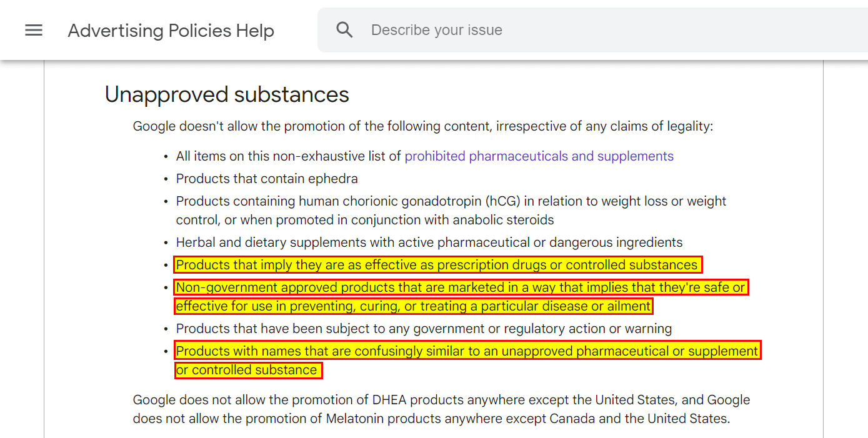Click the word 'ephedra'
868x438 pixels.
tap(336, 179)
